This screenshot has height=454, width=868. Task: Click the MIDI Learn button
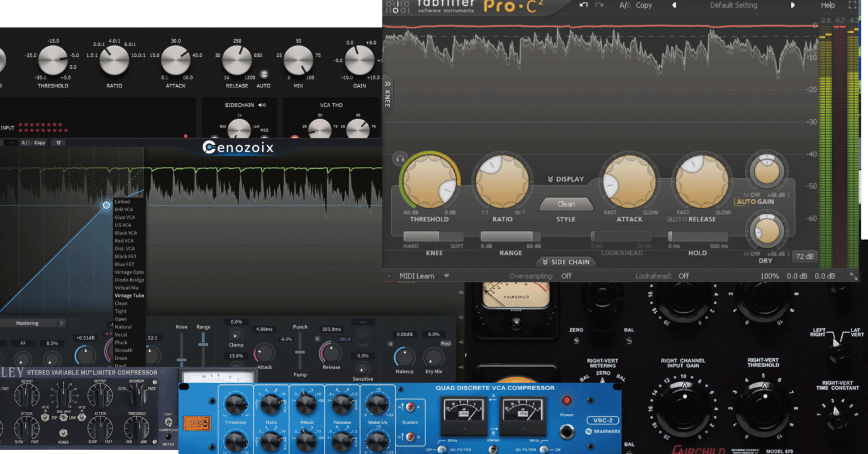[x=417, y=276]
